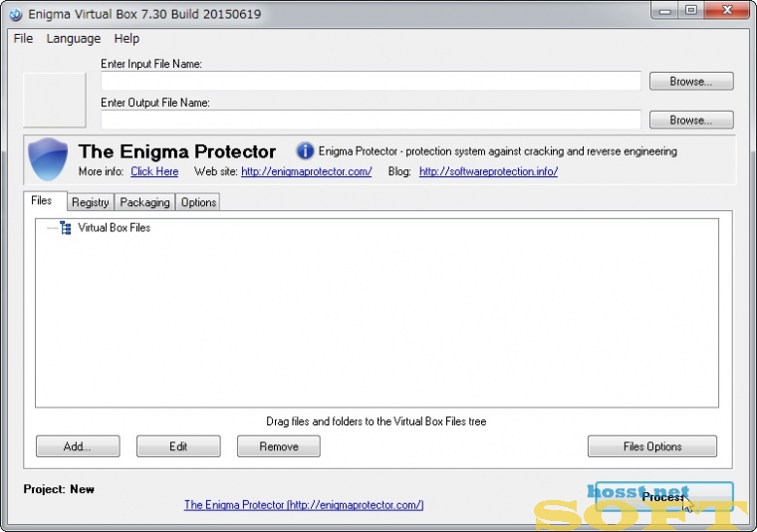Viewport: 757px width, 532px height.
Task: Click the 'Project: New' status text
Action: (59, 489)
